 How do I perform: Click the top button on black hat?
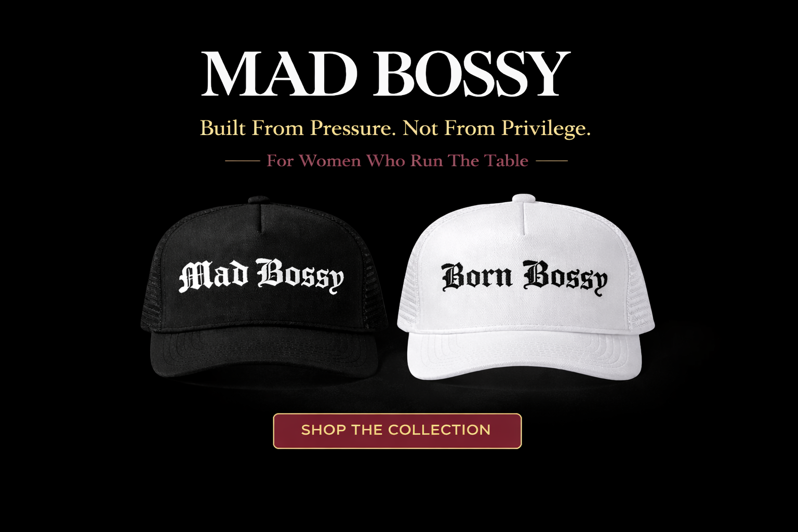coord(259,200)
